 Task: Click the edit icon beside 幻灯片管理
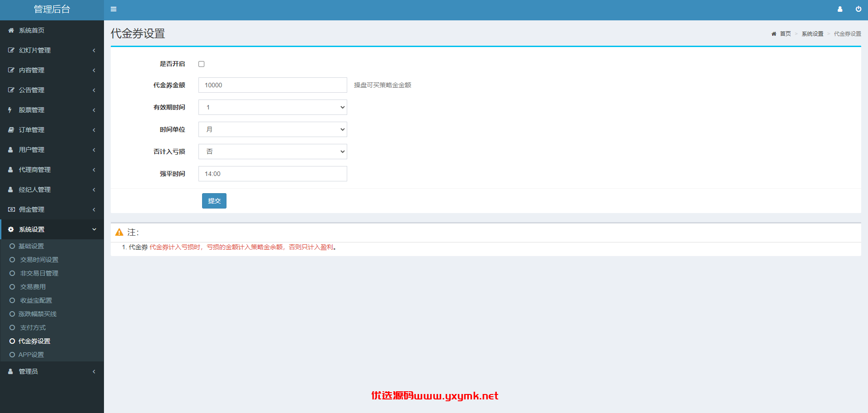click(11, 50)
